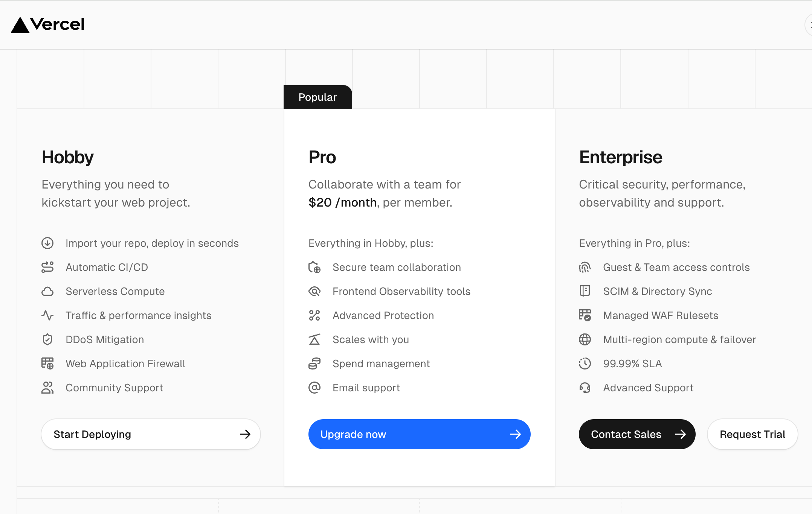Click the directory book icon for SCIM

click(x=585, y=291)
